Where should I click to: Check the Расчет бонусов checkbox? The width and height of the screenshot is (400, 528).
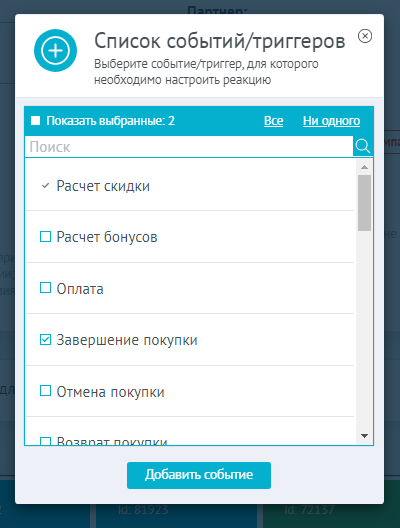click(x=45, y=237)
